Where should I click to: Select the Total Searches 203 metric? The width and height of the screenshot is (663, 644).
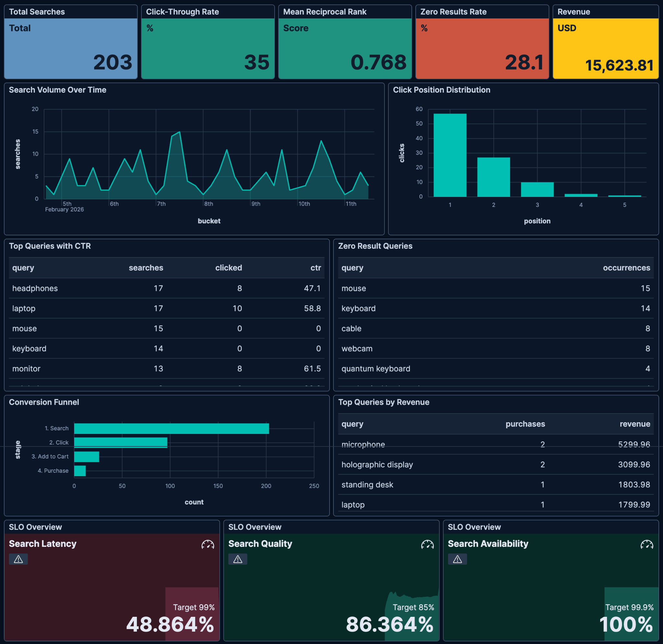click(71, 48)
